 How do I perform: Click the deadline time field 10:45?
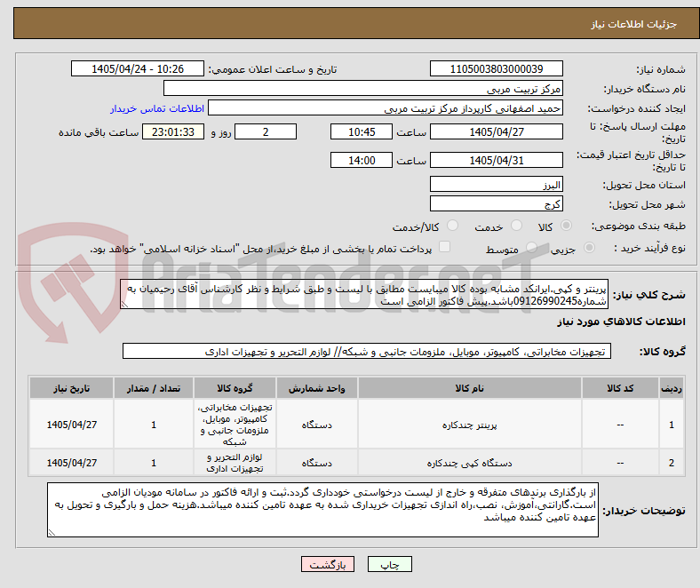(x=362, y=131)
